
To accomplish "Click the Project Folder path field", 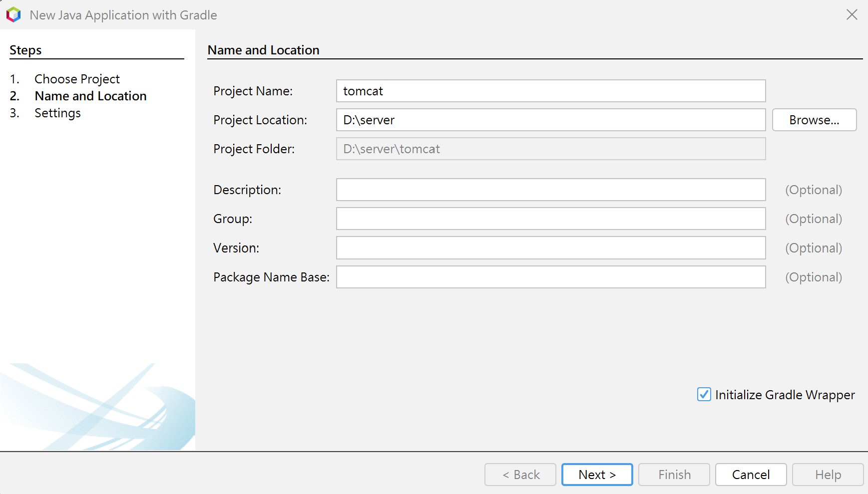I will (550, 149).
